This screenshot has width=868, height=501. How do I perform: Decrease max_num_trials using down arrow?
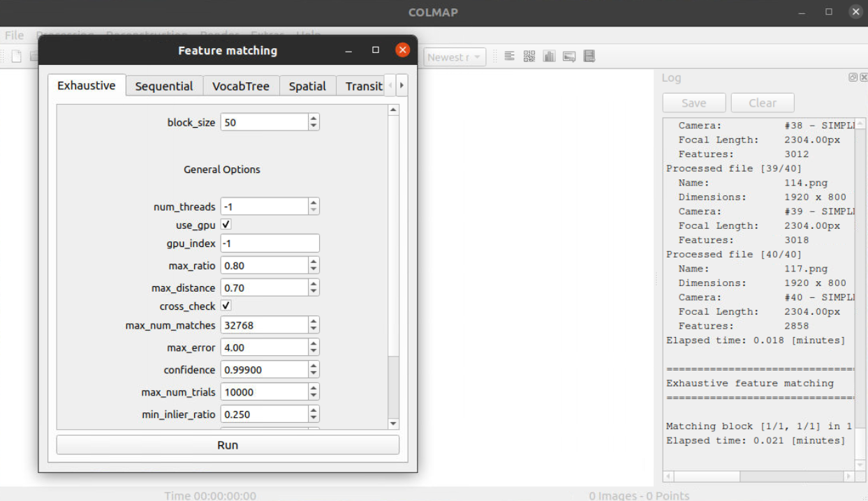click(314, 396)
